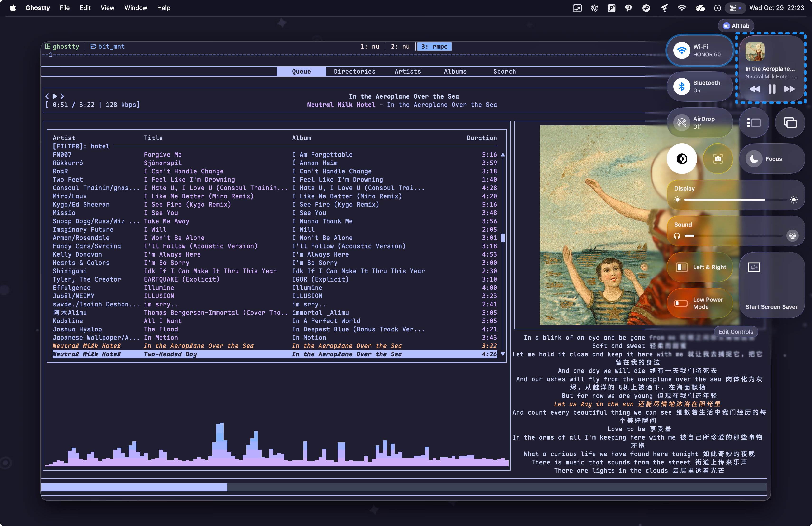
Task: Click the Edit Controls button
Action: click(736, 332)
